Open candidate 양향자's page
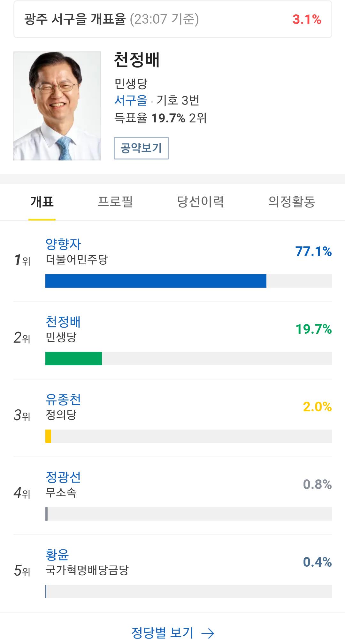Screen dimensions: 345x644 pyautogui.click(x=63, y=244)
